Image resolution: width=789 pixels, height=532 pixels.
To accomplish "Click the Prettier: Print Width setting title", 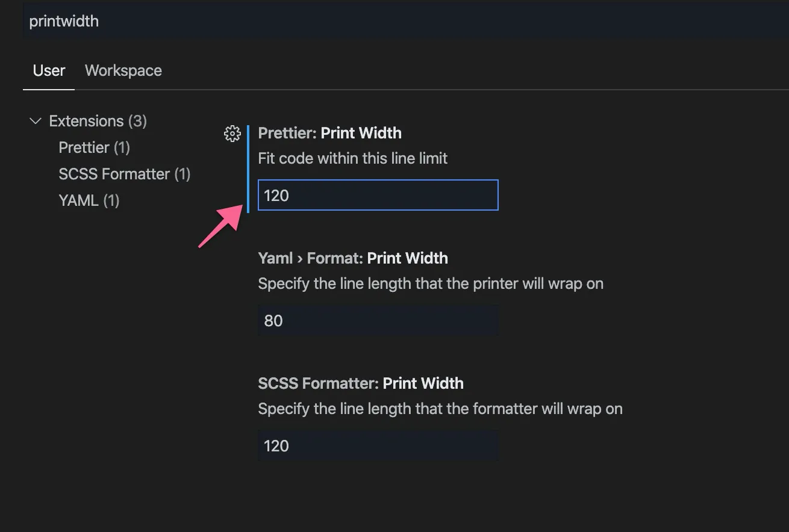I will point(329,133).
